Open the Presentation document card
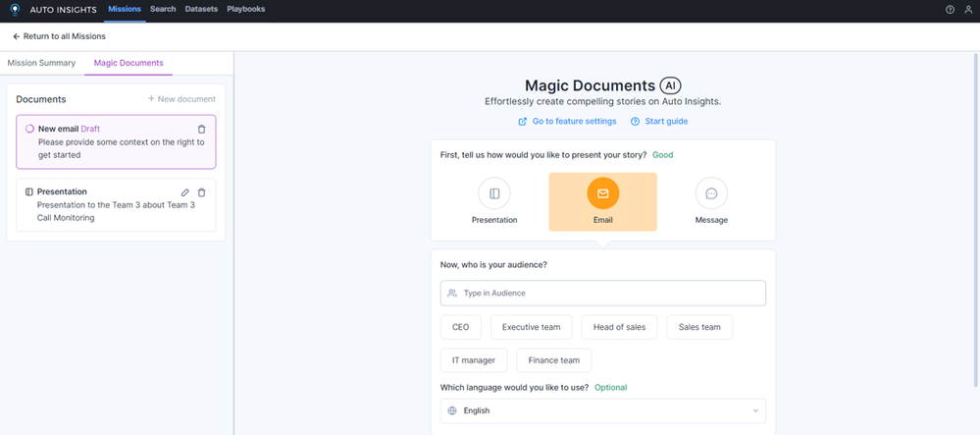The image size is (980, 435). tap(116, 204)
